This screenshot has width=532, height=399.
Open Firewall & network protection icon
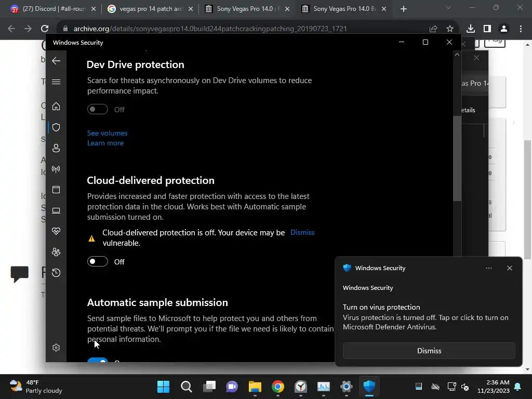click(x=56, y=169)
